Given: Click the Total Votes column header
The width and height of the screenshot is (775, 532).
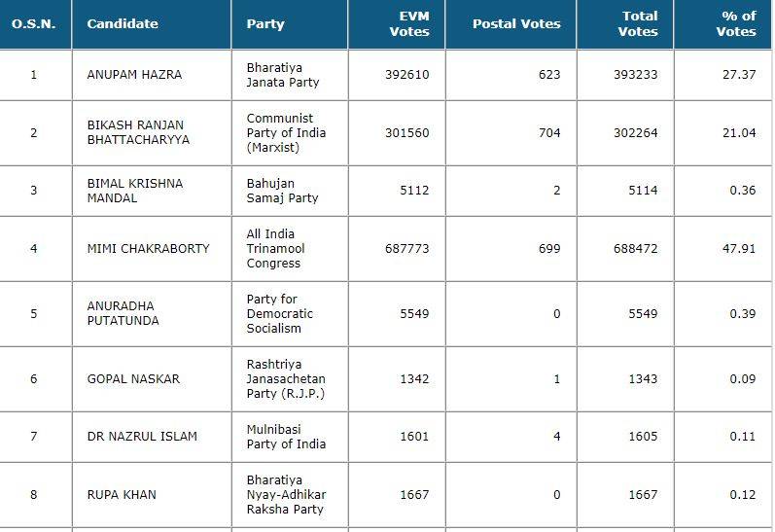Looking at the screenshot, I should [638, 24].
